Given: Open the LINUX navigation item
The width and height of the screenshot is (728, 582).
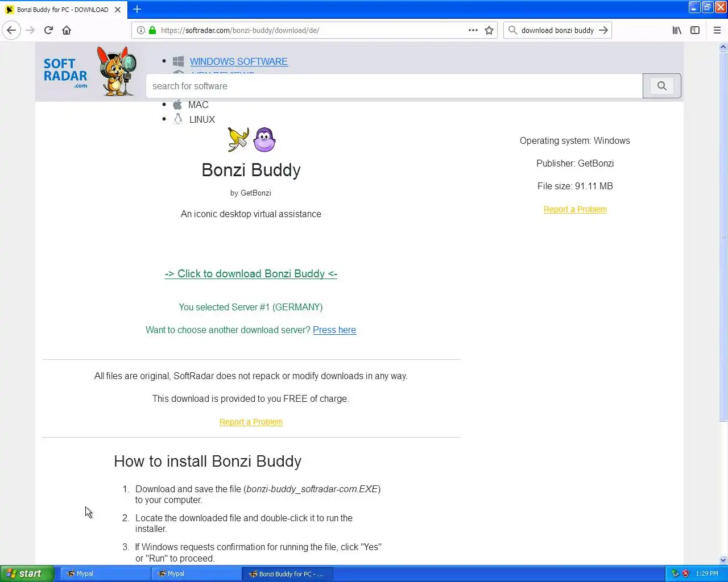Looking at the screenshot, I should coord(202,119).
